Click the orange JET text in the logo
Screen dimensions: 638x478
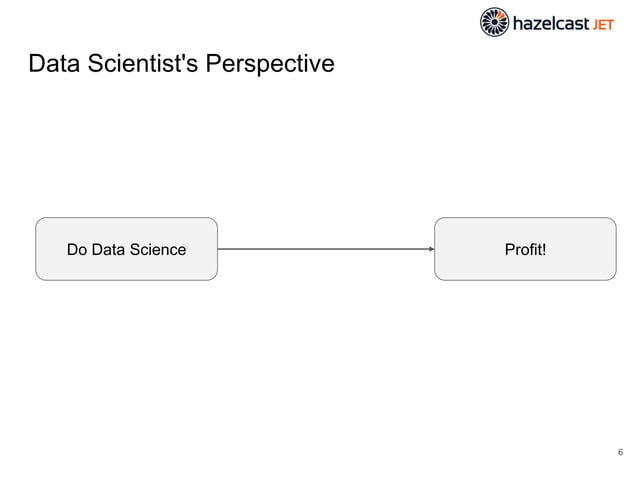(603, 25)
